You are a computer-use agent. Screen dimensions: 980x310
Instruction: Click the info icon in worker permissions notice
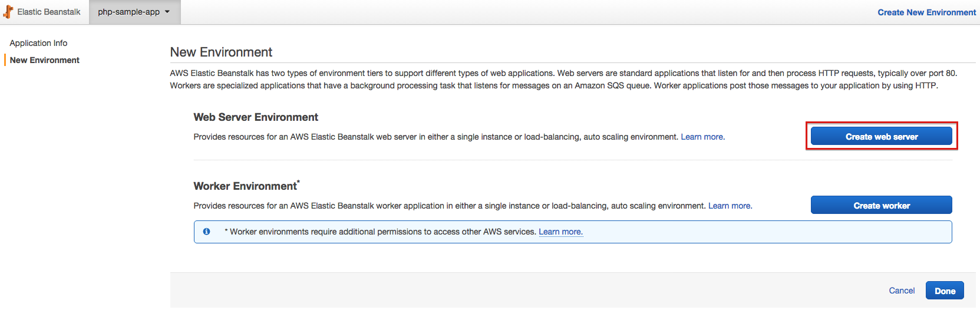click(206, 232)
